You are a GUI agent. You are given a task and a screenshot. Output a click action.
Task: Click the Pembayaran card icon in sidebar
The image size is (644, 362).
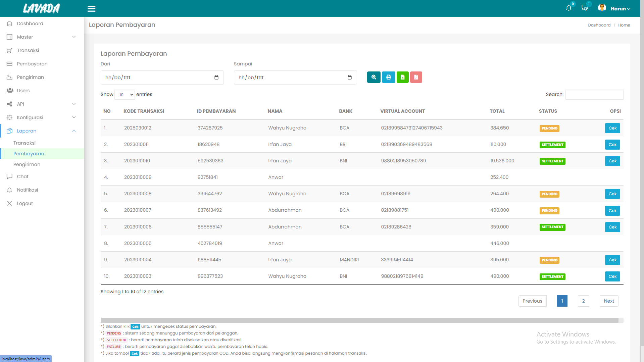tap(9, 64)
